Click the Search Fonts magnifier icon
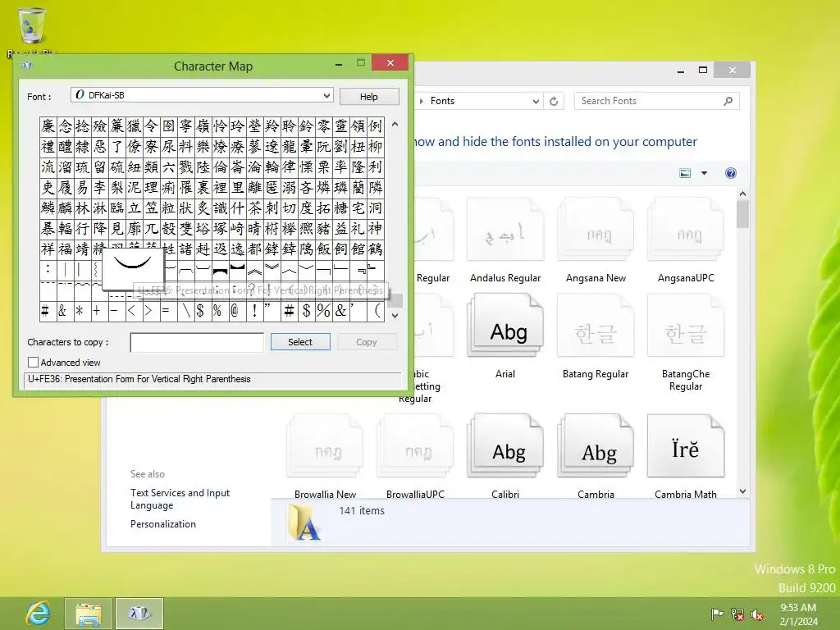 point(728,101)
